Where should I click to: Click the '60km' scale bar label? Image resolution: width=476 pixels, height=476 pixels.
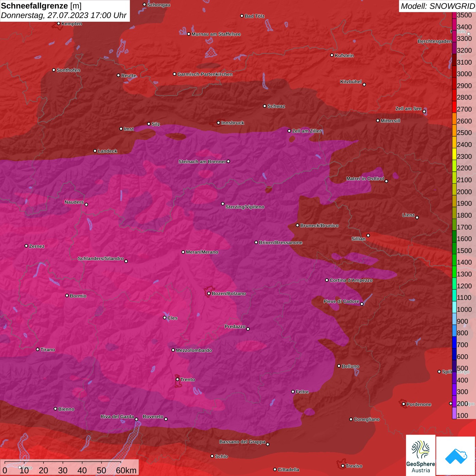pyautogui.click(x=126, y=470)
